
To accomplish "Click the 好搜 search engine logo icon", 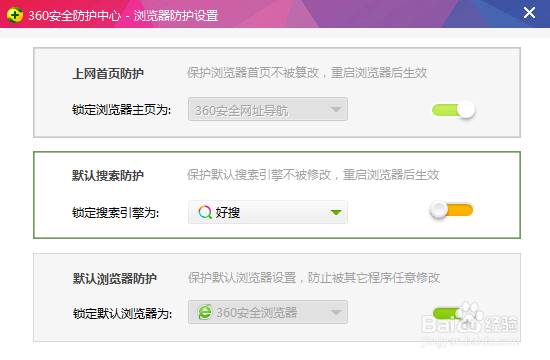I will (205, 212).
